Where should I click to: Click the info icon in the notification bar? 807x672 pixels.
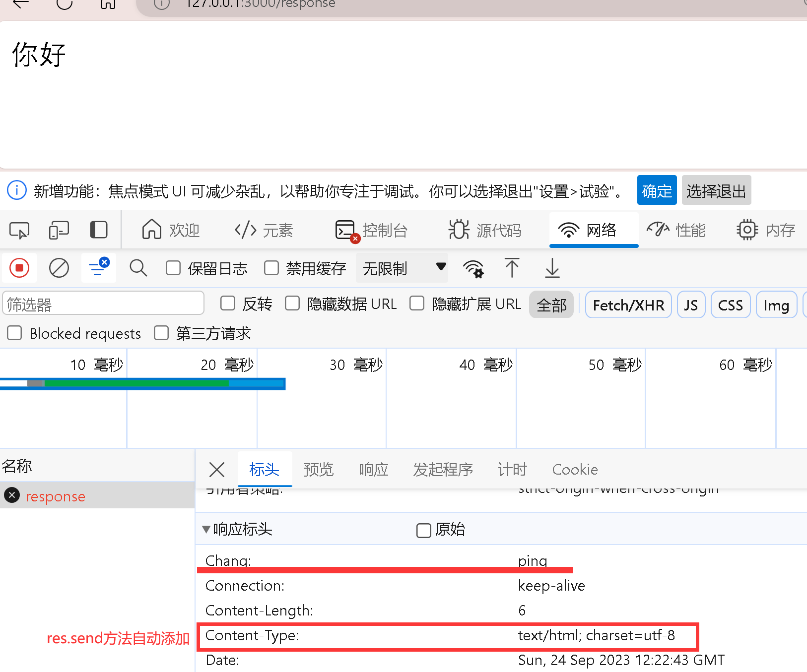tap(17, 190)
